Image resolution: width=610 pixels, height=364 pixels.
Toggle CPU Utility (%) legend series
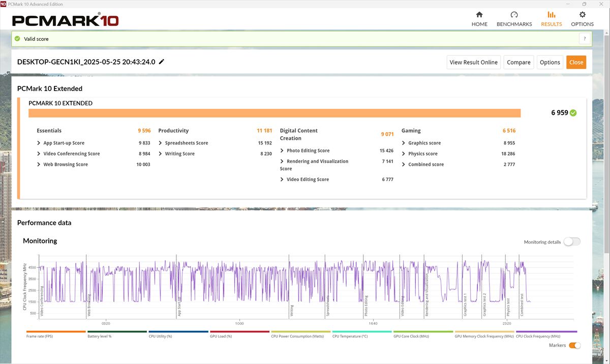coord(178,335)
